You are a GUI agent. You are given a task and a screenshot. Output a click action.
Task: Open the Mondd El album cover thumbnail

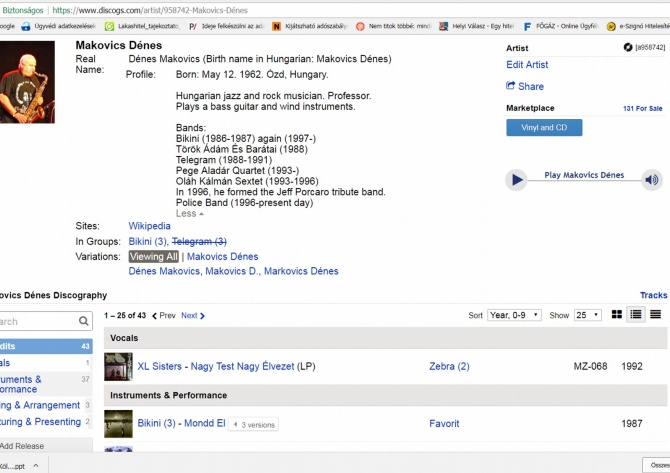(x=118, y=424)
